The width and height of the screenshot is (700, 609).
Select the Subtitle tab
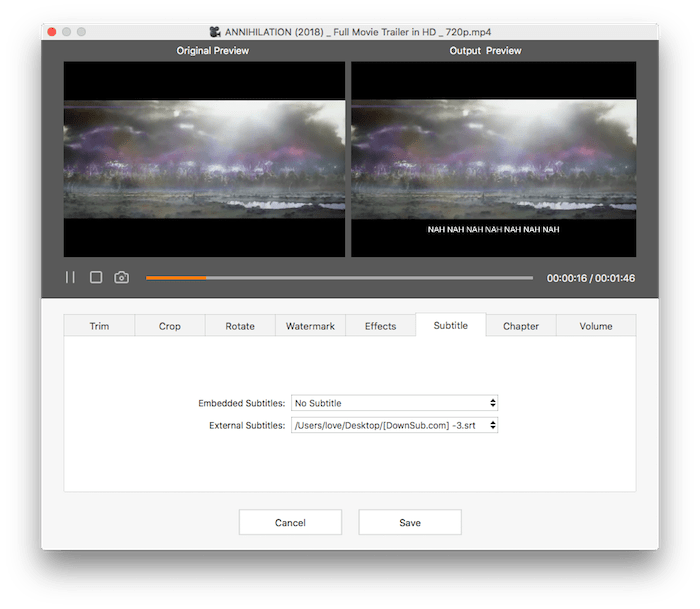point(451,325)
